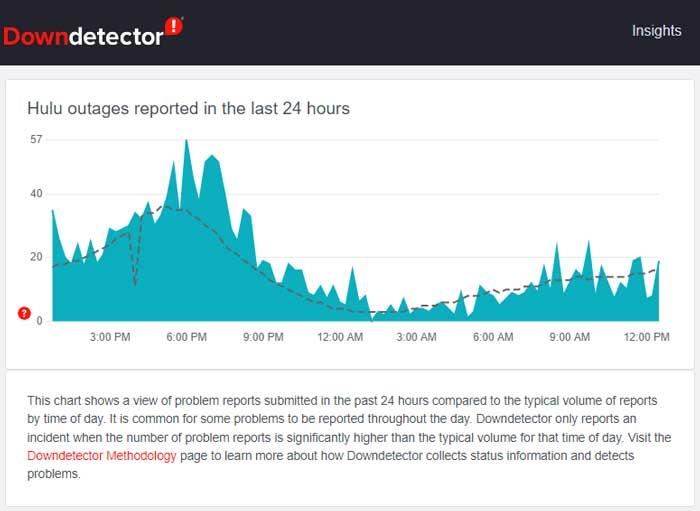
Task: Click the 40 y-axis label
Action: [x=36, y=194]
